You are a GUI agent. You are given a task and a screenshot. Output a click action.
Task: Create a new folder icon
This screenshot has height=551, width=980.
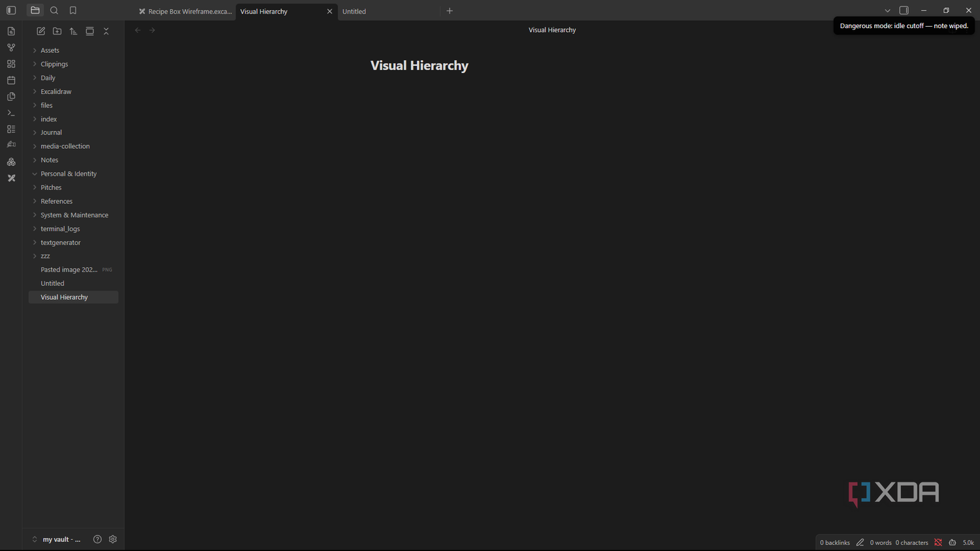57,31
